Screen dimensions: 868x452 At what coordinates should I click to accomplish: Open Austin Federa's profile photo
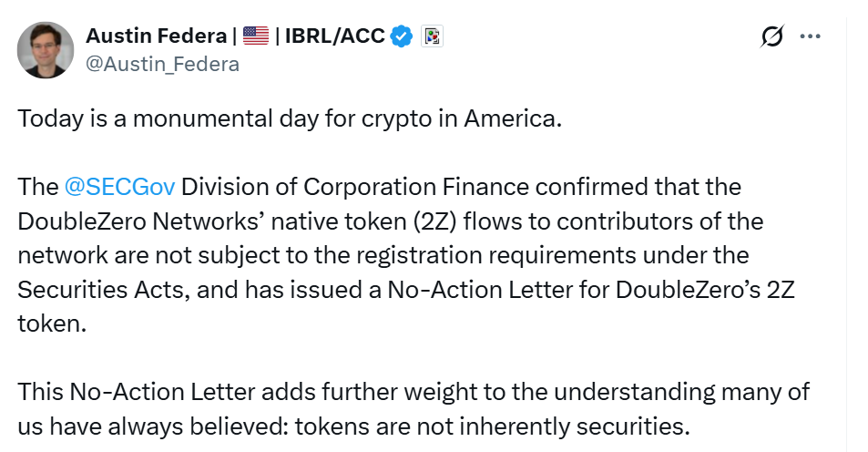tap(46, 49)
